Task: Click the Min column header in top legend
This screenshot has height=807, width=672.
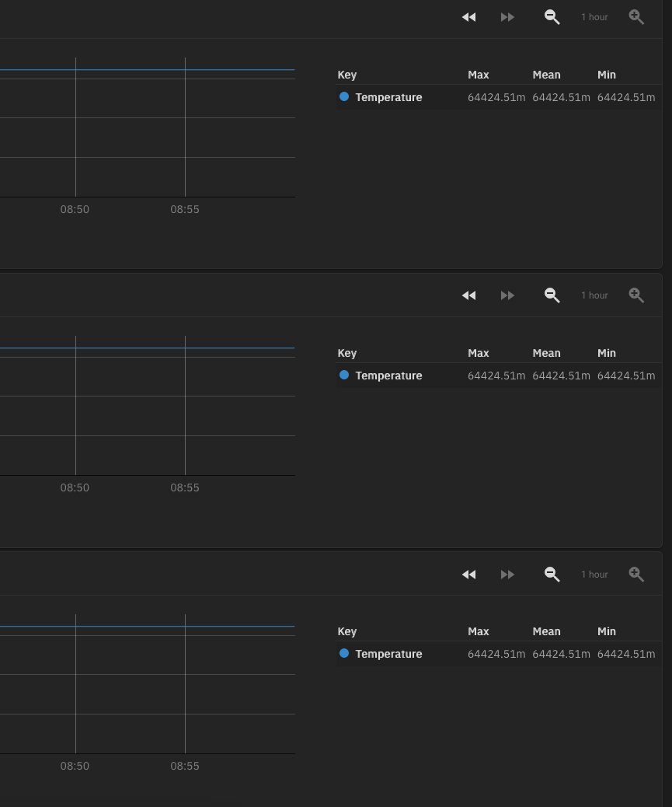Action: click(x=606, y=75)
